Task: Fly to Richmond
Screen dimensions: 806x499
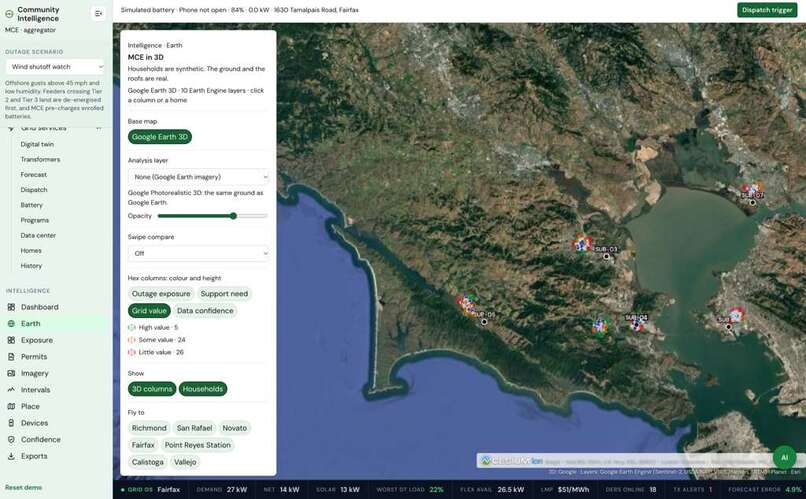Action: point(149,428)
